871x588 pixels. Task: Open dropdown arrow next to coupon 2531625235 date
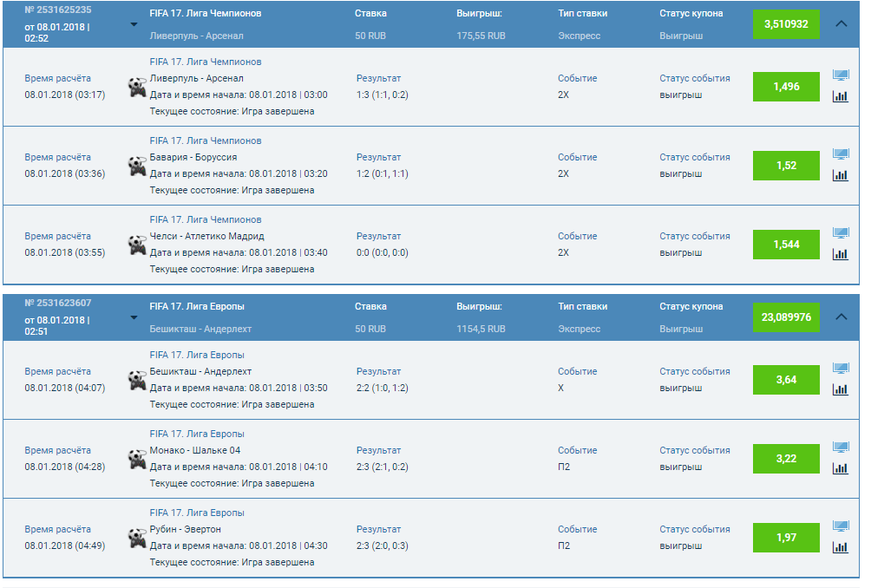[134, 24]
